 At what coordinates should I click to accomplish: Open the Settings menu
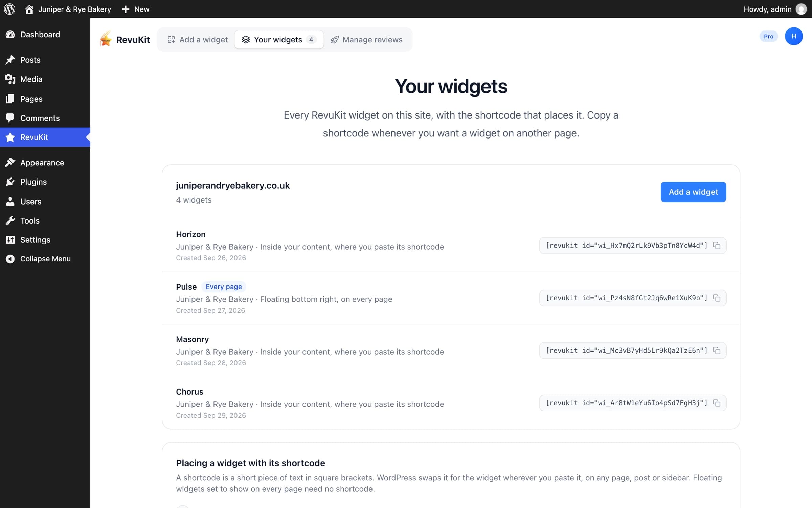click(x=45, y=240)
